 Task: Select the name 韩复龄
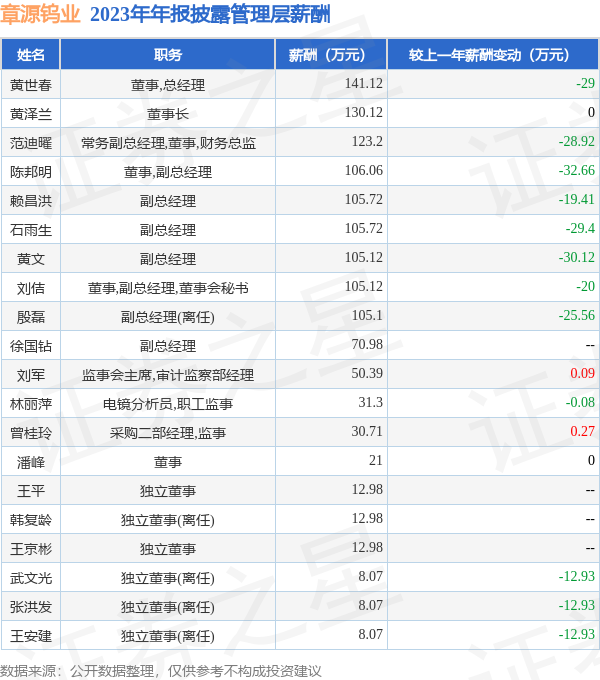(31, 520)
